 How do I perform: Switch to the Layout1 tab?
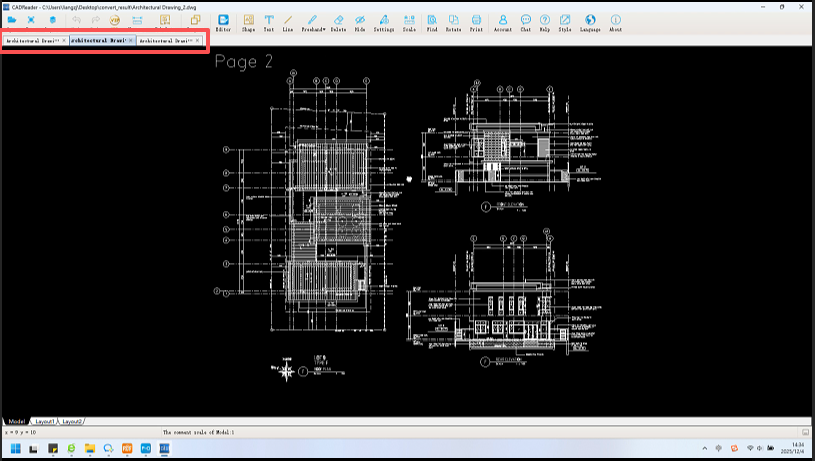click(x=46, y=422)
